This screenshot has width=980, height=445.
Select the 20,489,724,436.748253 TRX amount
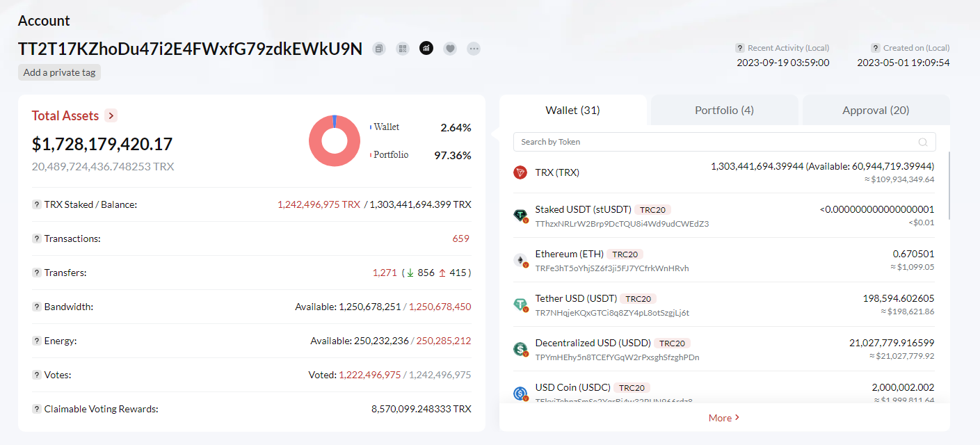click(x=103, y=167)
